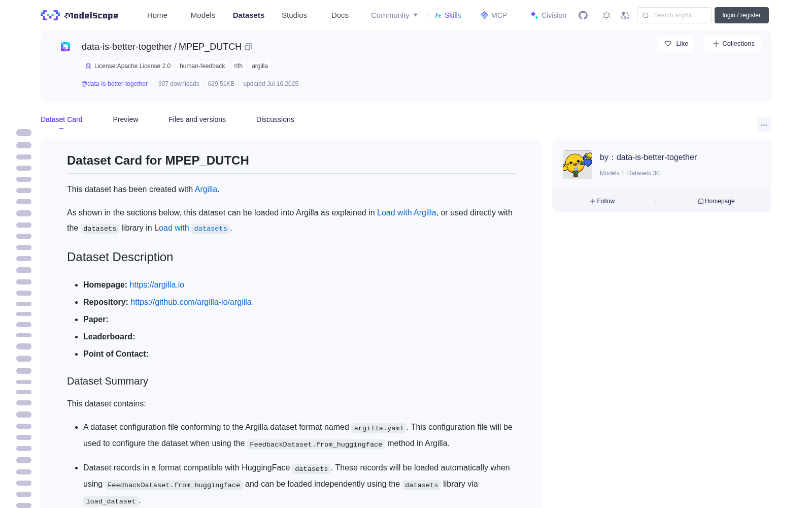Focus the Search anything input field
The image size is (812, 508).
coord(674,15)
